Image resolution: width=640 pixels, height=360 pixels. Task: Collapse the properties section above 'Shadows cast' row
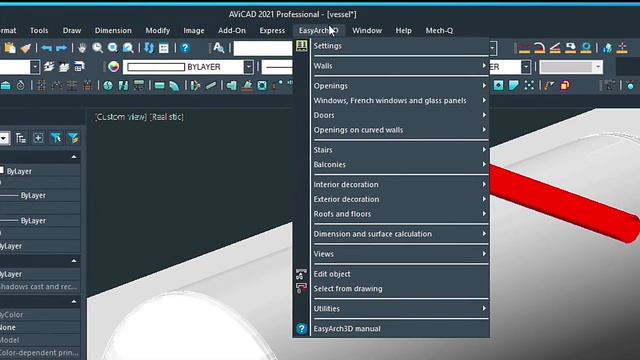pyautogui.click(x=74, y=261)
